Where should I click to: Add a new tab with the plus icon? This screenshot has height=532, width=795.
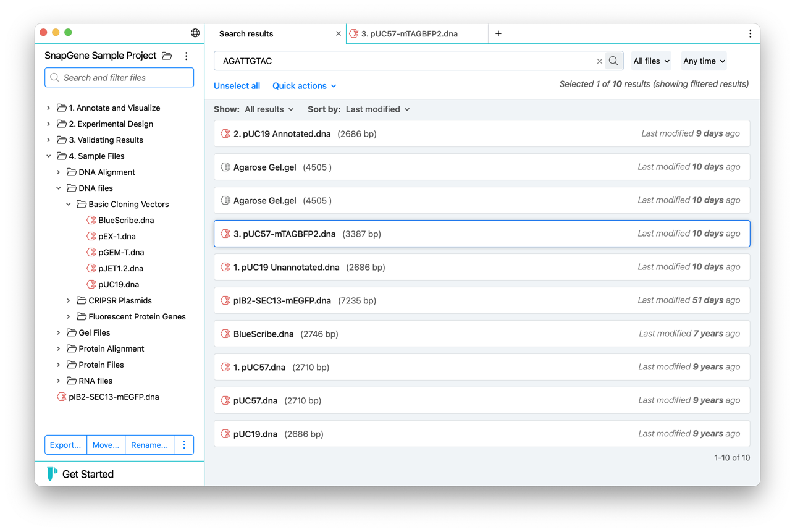[x=498, y=33]
